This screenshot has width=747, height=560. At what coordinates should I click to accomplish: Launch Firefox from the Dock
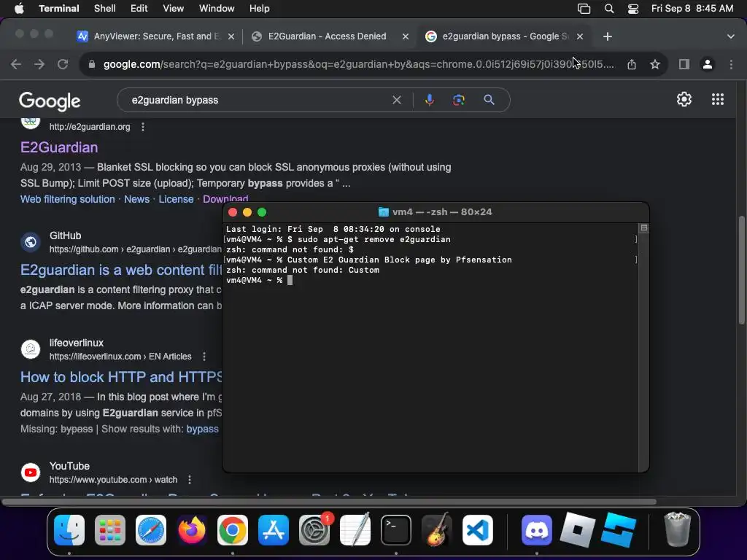pyautogui.click(x=192, y=530)
